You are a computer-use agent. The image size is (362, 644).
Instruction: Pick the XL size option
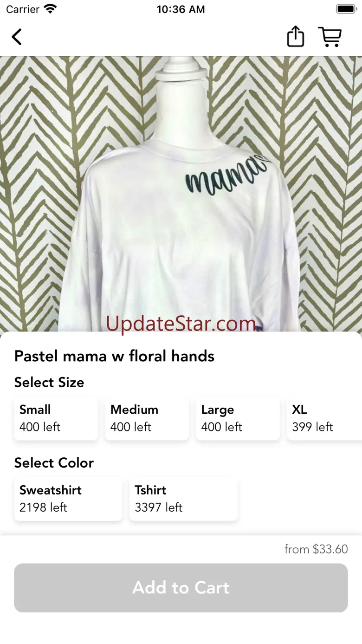tap(324, 418)
